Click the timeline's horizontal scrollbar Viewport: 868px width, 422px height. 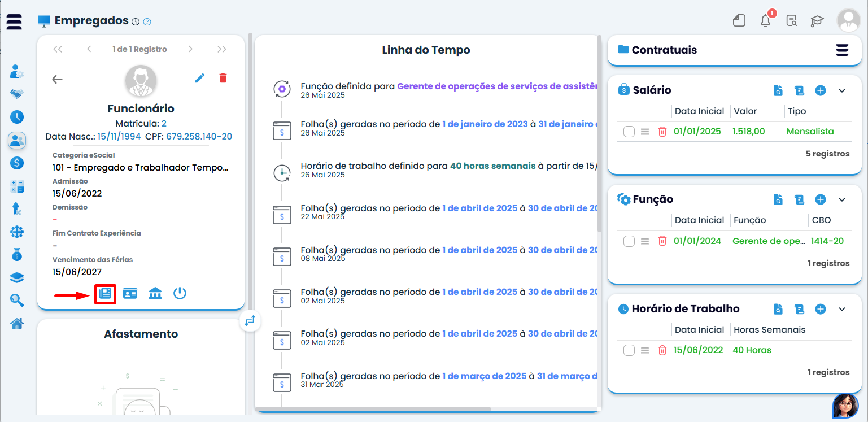[373, 409]
